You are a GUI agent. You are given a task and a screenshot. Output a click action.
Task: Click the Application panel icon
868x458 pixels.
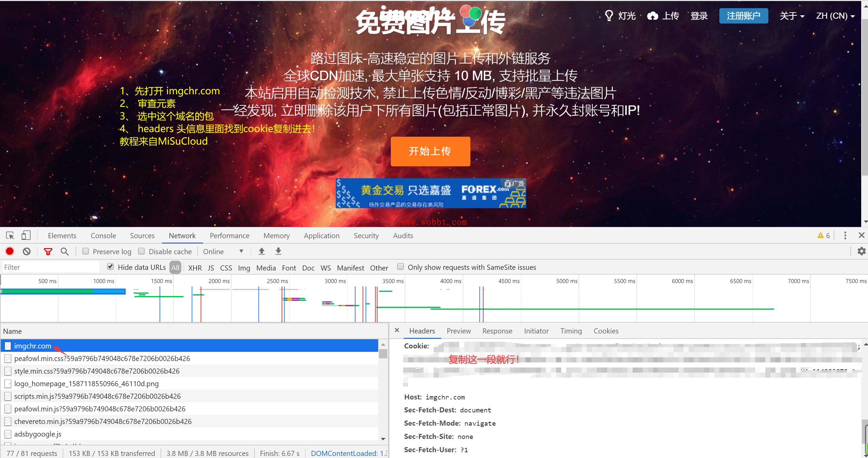point(320,235)
